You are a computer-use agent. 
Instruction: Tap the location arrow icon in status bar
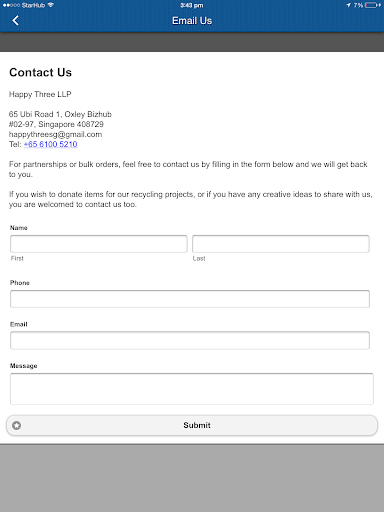348,5
